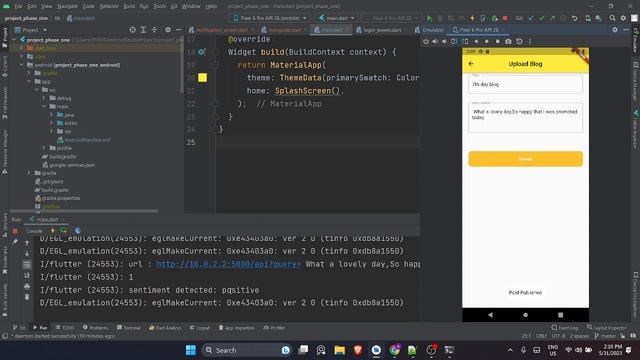Take emulator screenshot with camera icon
The width and height of the screenshot is (640, 360).
(x=508, y=41)
